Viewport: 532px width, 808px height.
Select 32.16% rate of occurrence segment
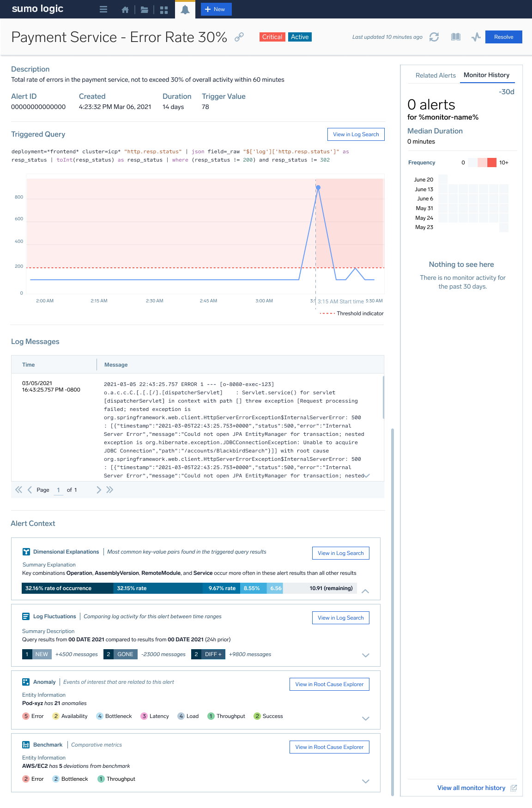(67, 588)
